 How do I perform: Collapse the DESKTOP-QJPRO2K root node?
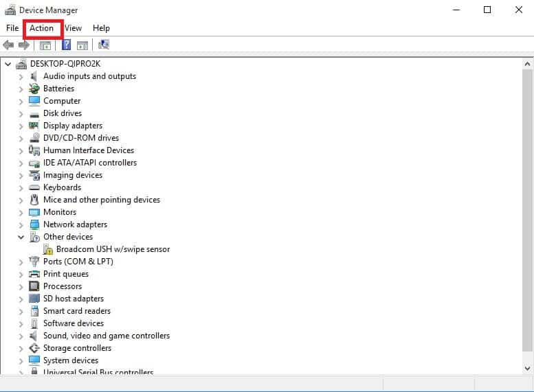tap(8, 64)
